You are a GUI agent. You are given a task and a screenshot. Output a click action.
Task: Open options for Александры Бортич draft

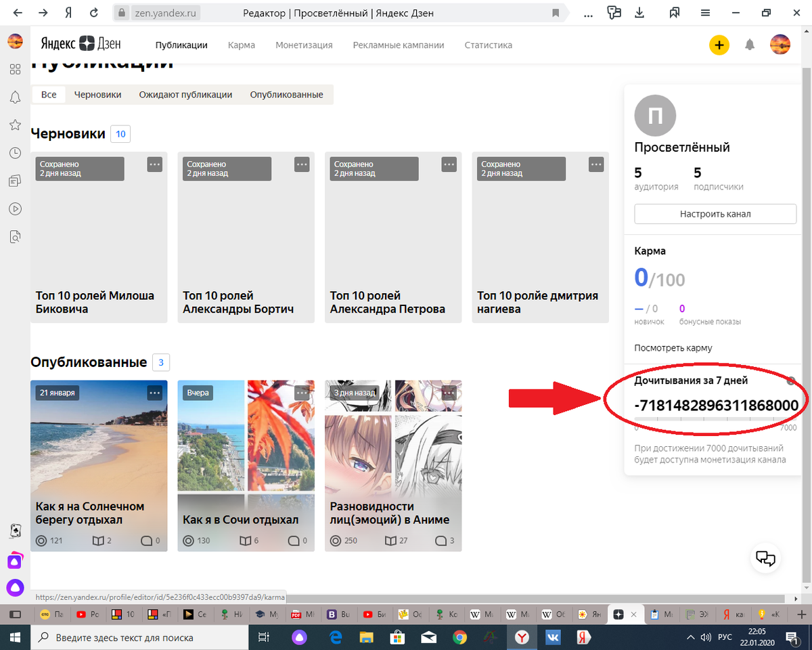point(302,165)
